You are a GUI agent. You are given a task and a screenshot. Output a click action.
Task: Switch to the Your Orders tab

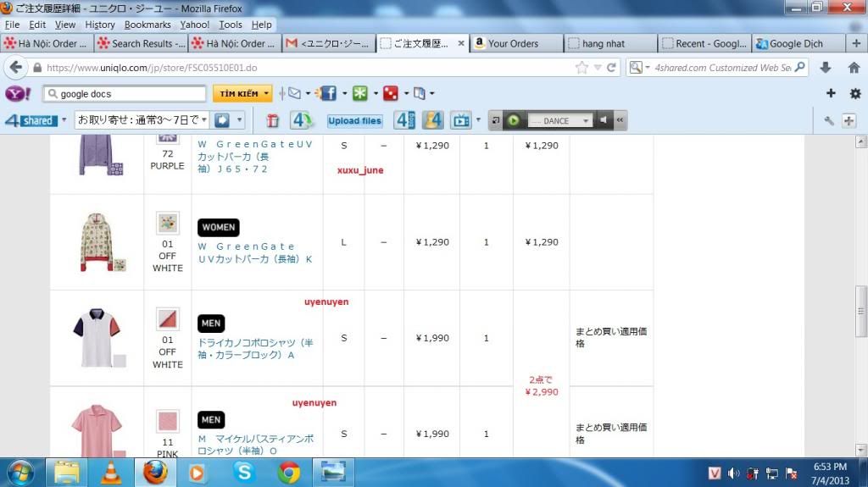coord(516,43)
